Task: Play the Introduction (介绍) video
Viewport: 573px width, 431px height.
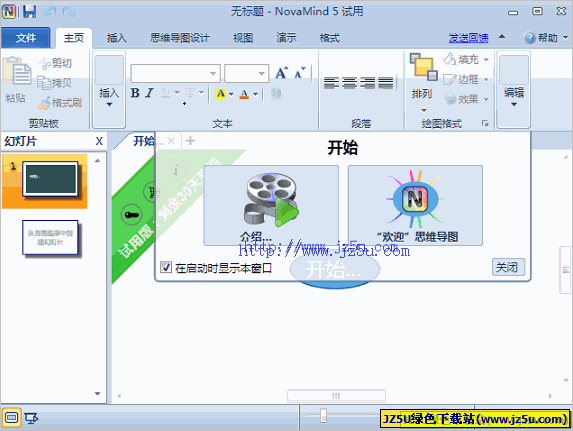Action: [271, 205]
